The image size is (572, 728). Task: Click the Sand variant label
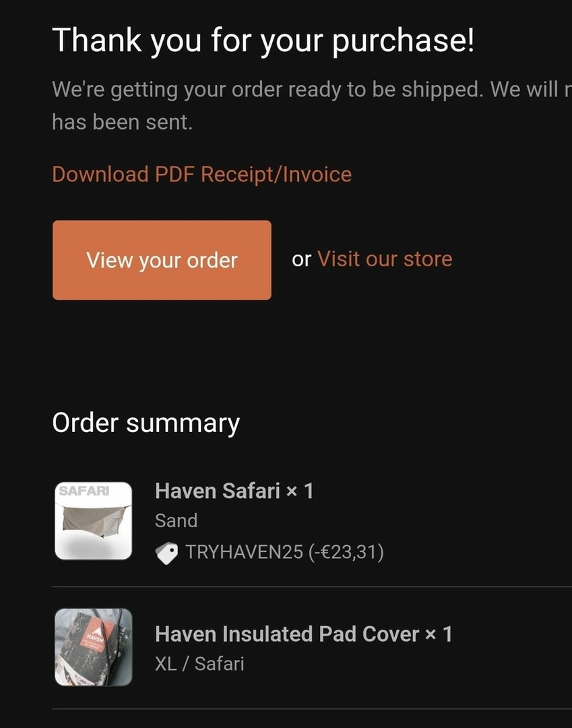pyautogui.click(x=177, y=520)
